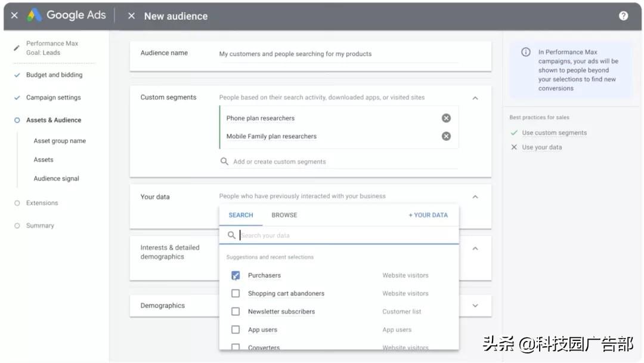Check the Newsletter subscribers checkbox
The image size is (644, 363).
[236, 312]
